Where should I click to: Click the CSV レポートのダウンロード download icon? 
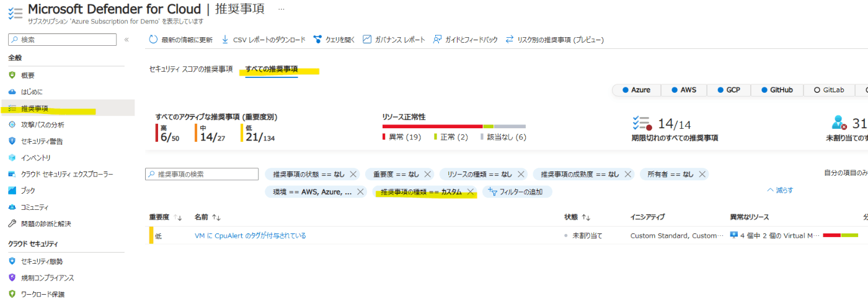click(225, 40)
